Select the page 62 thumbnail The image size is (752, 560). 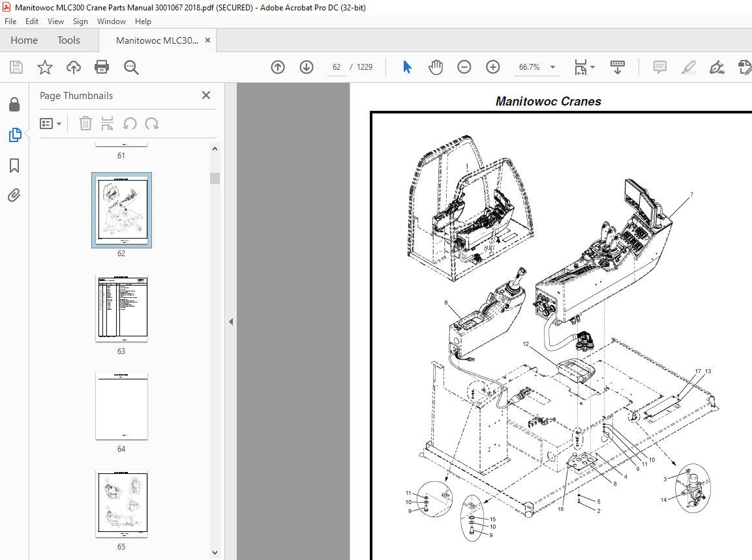(122, 210)
